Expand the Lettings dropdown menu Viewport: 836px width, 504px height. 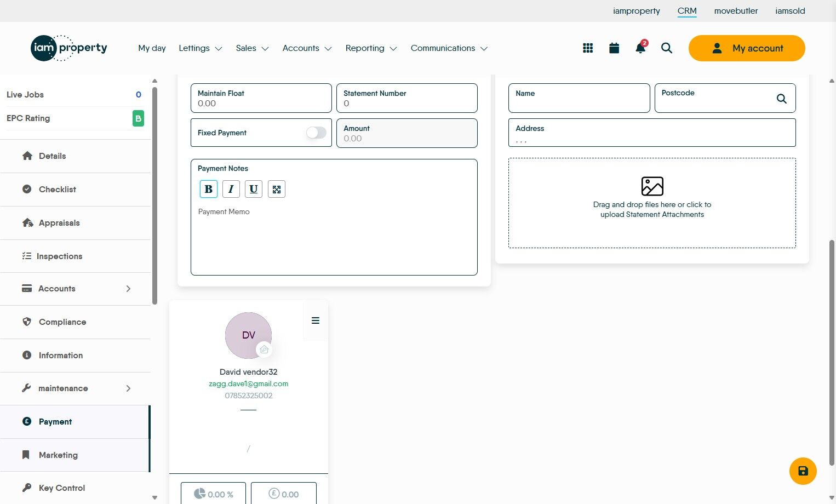tap(201, 48)
